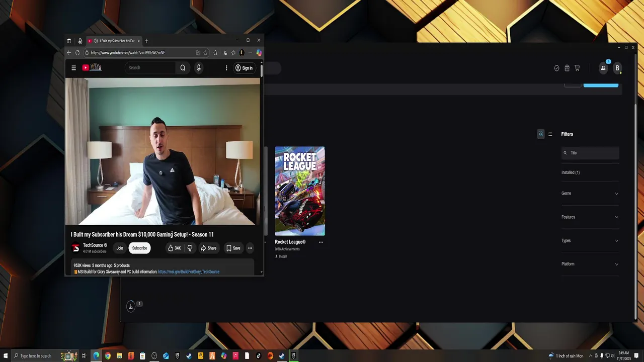This screenshot has height=362, width=644.
Task: Switch library to list view
Action: pyautogui.click(x=550, y=134)
